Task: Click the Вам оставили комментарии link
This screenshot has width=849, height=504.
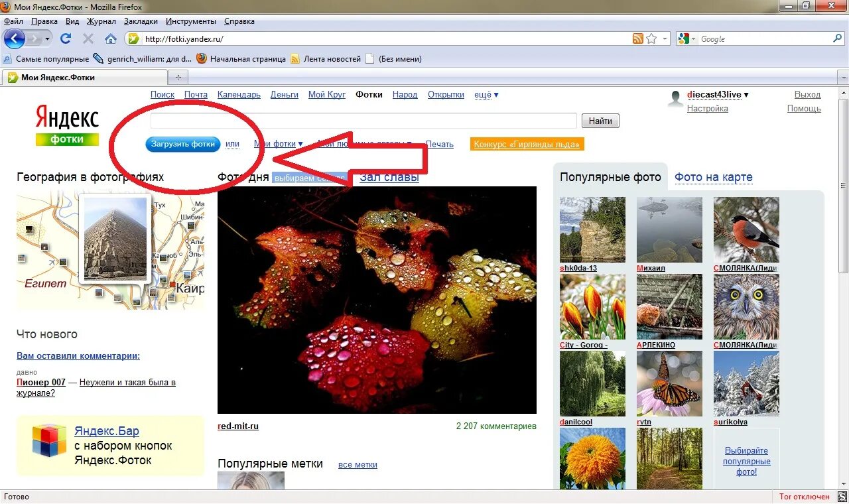Action: pyautogui.click(x=78, y=355)
